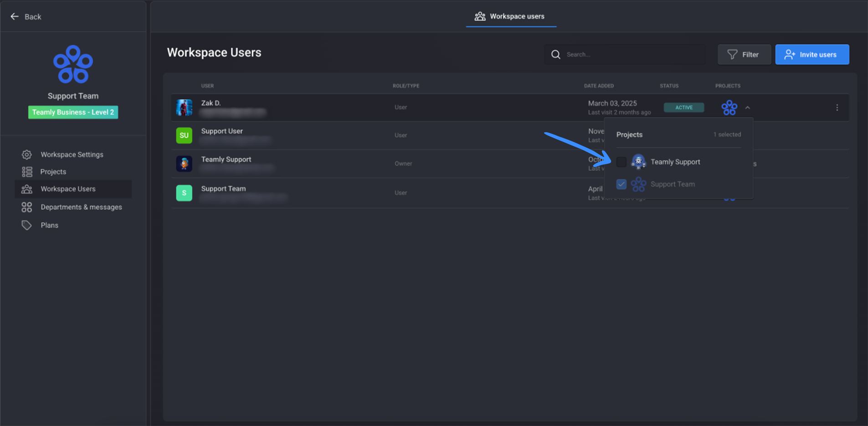Image resolution: width=868 pixels, height=426 pixels.
Task: Click the Workspace Users people icon in sidebar
Action: [27, 189]
